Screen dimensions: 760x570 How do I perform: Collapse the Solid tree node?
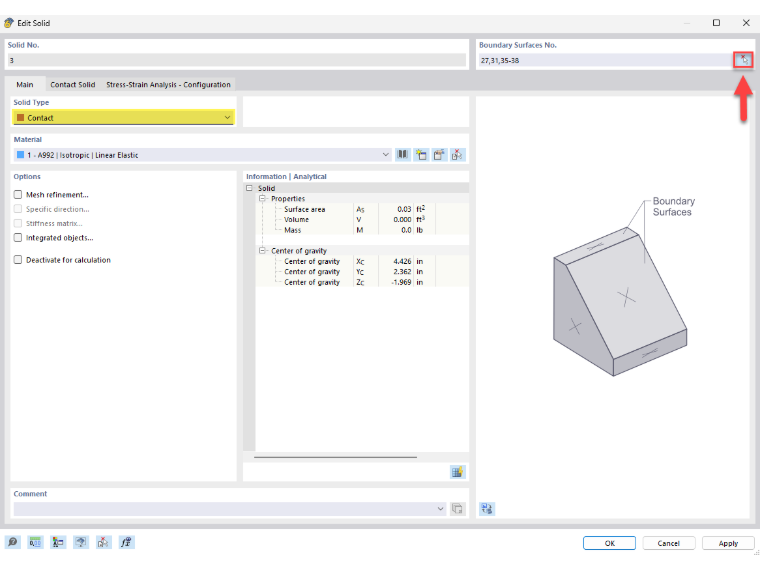pos(249,188)
